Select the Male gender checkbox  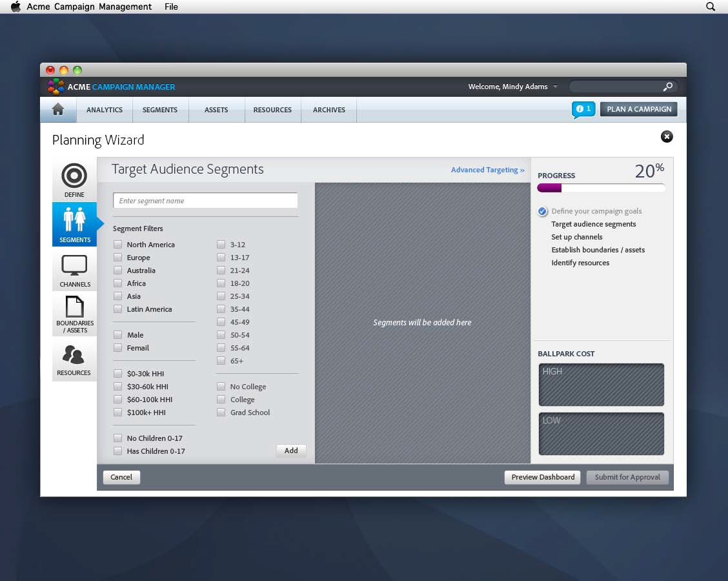coord(118,335)
